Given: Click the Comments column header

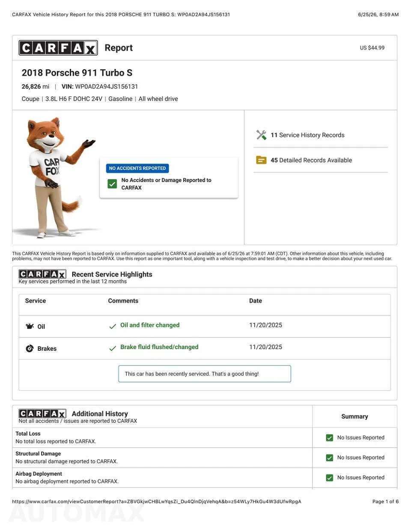Looking at the screenshot, I should [123, 301].
